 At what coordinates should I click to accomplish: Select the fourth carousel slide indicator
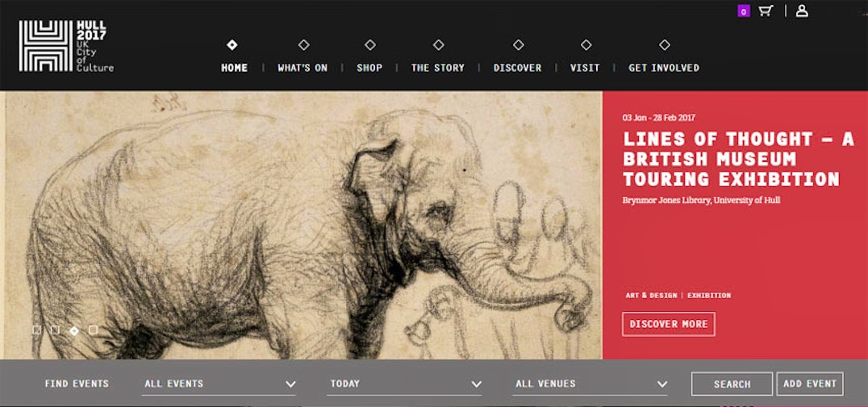tap(93, 330)
